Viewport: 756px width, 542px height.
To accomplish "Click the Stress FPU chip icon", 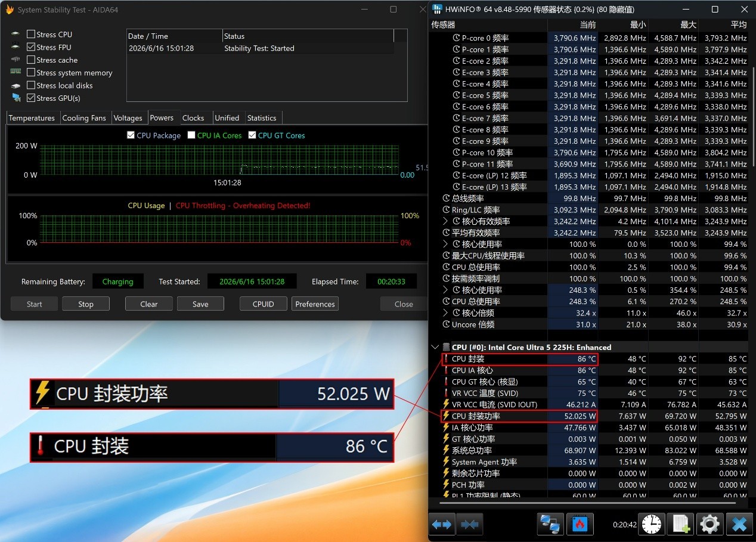I will pyautogui.click(x=16, y=47).
